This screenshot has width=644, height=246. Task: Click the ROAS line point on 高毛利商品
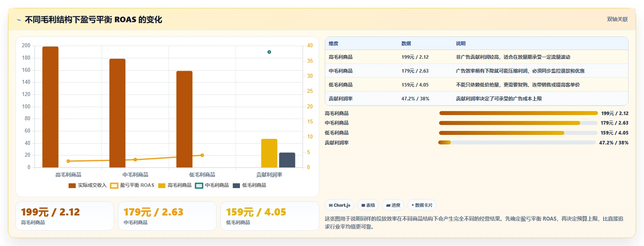[x=68, y=161]
